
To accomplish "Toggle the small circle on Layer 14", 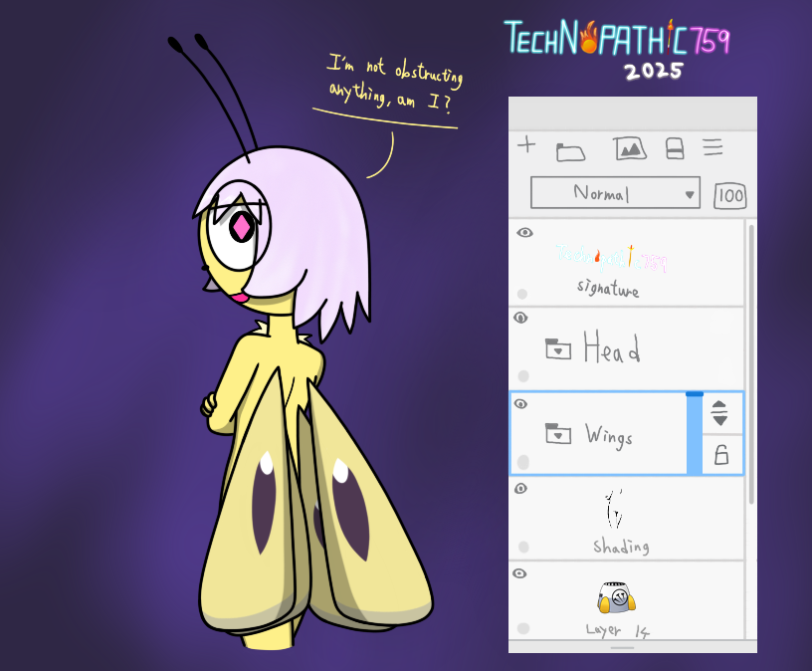I will pyautogui.click(x=523, y=628).
